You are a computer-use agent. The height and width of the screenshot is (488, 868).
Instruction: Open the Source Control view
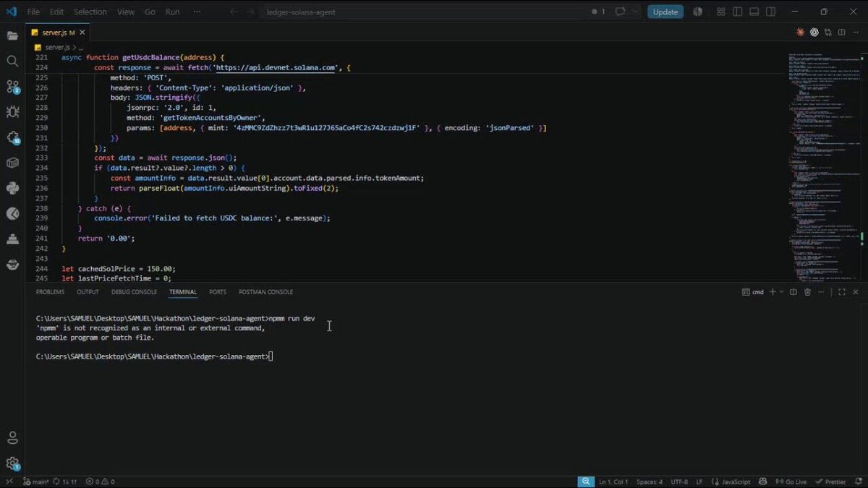tap(12, 87)
